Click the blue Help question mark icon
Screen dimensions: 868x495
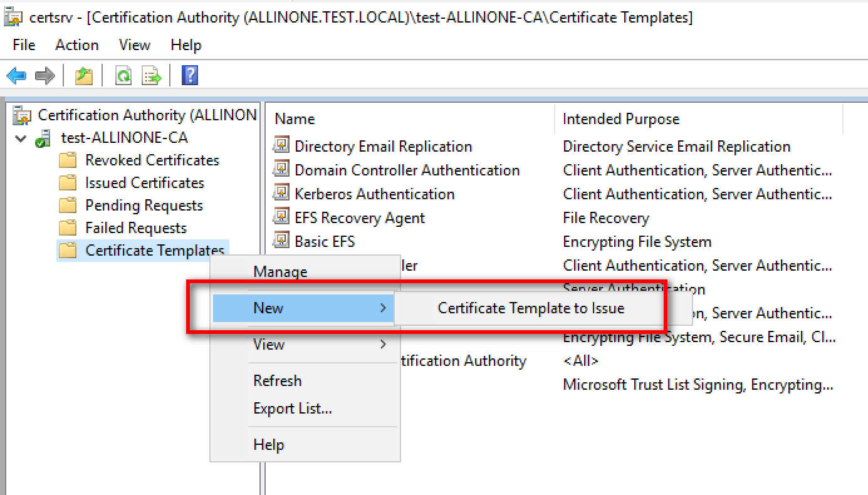pyautogui.click(x=190, y=76)
